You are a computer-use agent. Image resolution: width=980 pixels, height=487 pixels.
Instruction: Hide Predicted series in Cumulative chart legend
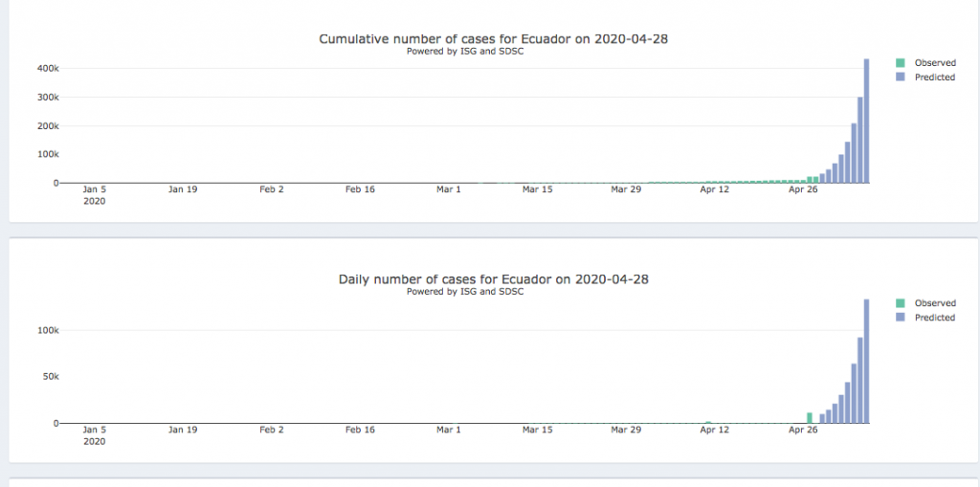point(934,77)
